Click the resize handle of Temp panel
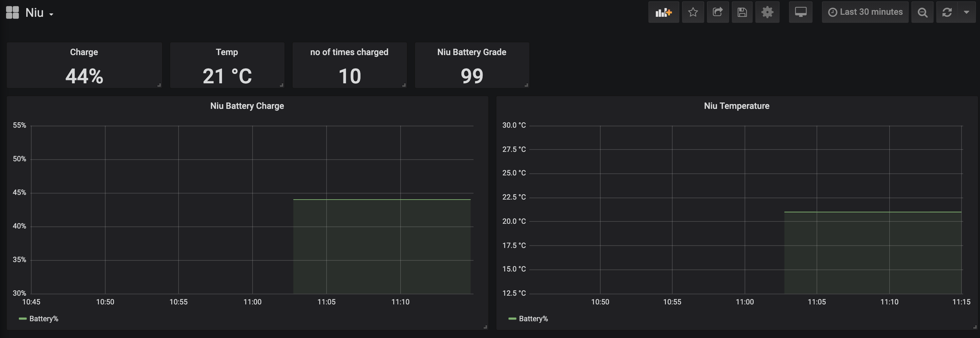This screenshot has width=980, height=338. click(281, 85)
